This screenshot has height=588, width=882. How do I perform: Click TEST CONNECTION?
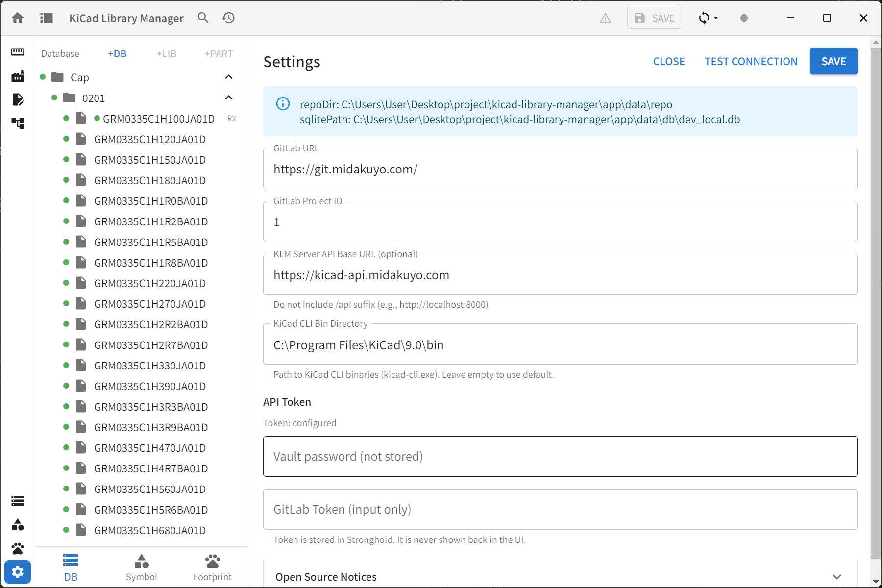(751, 61)
